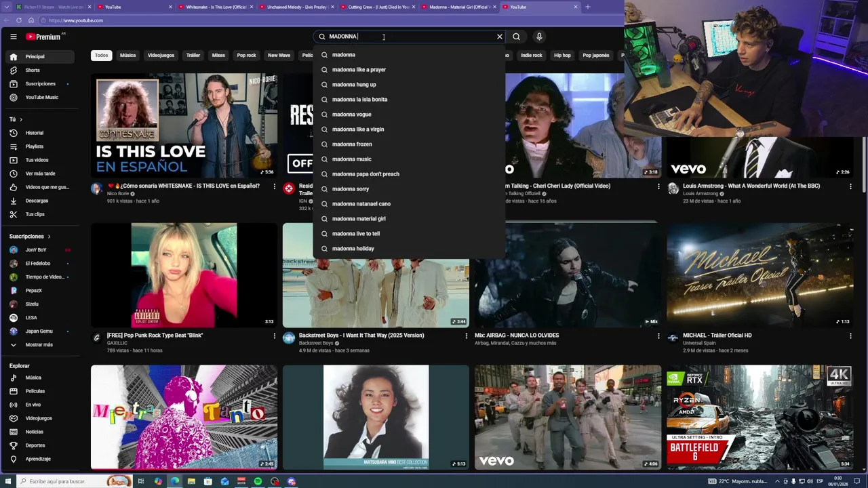Select the 'madonna like a prayer' suggestion

(409, 70)
